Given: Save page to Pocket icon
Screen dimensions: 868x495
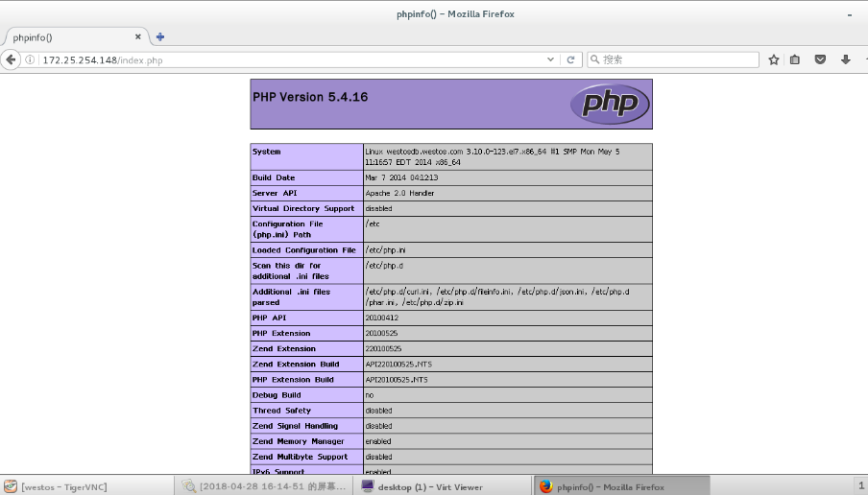Looking at the screenshot, I should tap(820, 59).
